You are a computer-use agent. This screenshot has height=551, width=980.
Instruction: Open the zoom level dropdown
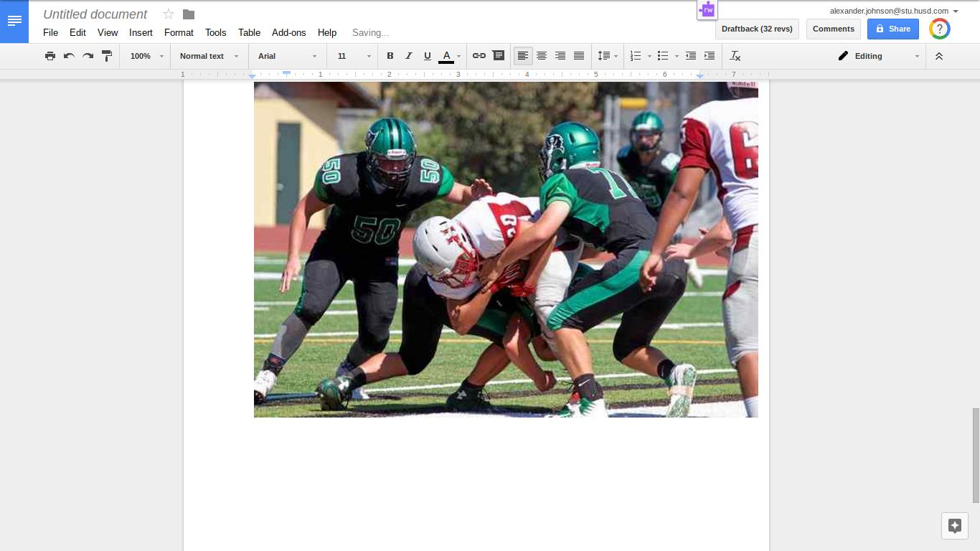point(146,56)
